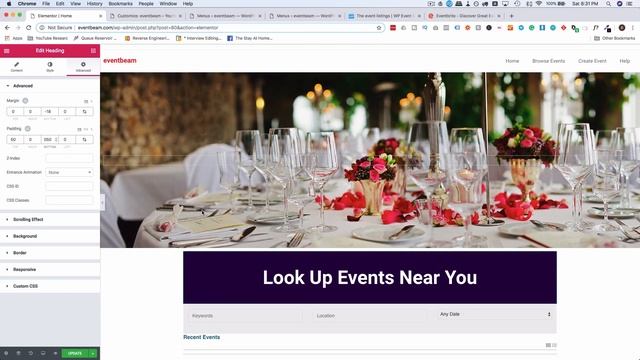Open the Entrance Animation dropdown
Image resolution: width=640 pixels, height=360 pixels.
[69, 172]
